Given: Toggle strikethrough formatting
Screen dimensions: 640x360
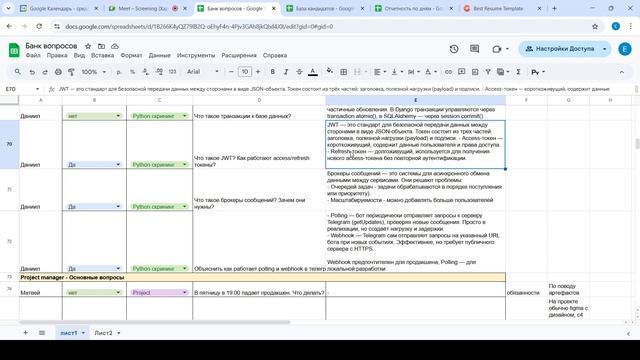Looking at the screenshot, I should pos(299,72).
